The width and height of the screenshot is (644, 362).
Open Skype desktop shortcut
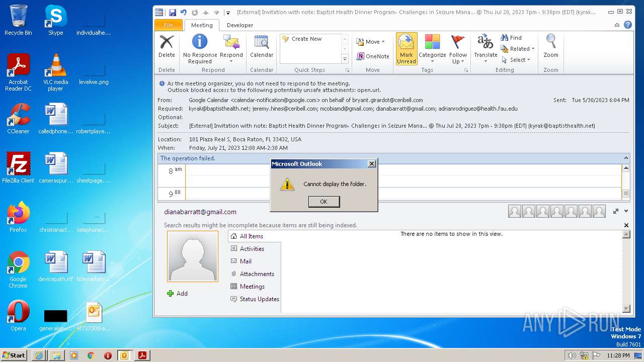[x=55, y=20]
